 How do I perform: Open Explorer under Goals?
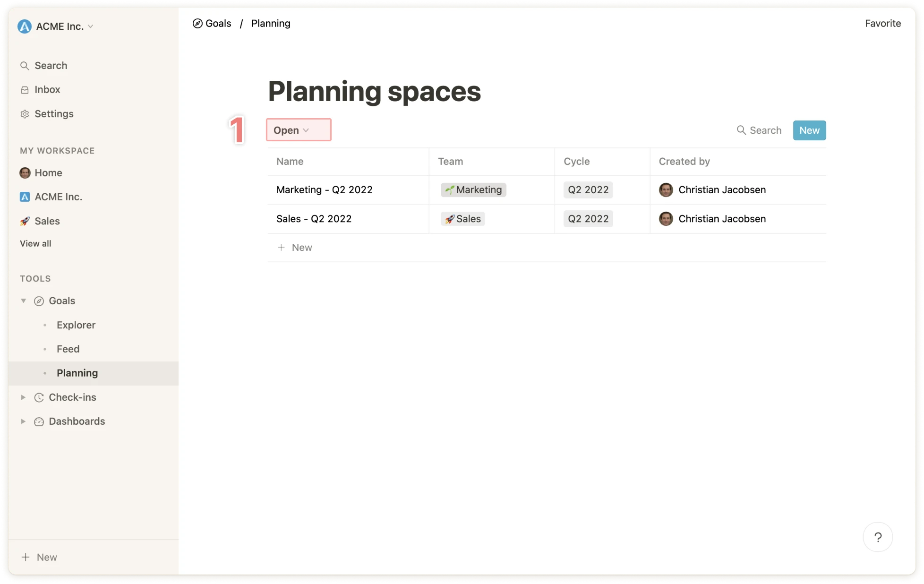pyautogui.click(x=76, y=325)
